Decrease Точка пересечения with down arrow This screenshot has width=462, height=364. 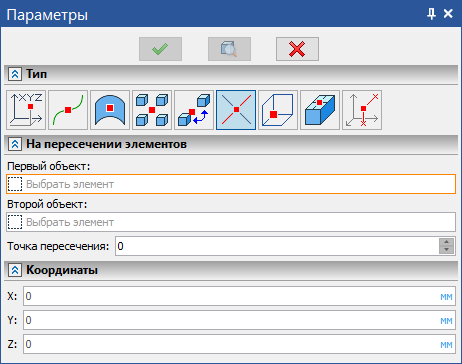[447, 250]
